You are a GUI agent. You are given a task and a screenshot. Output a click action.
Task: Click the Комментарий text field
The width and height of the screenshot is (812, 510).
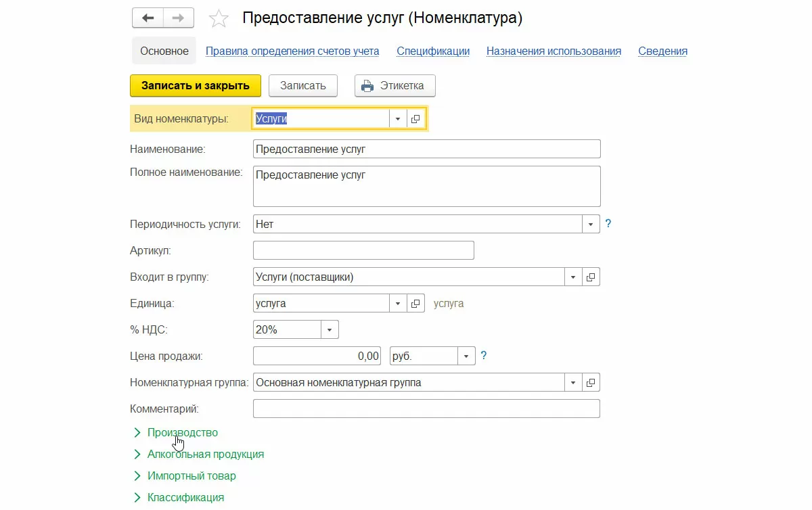point(426,409)
